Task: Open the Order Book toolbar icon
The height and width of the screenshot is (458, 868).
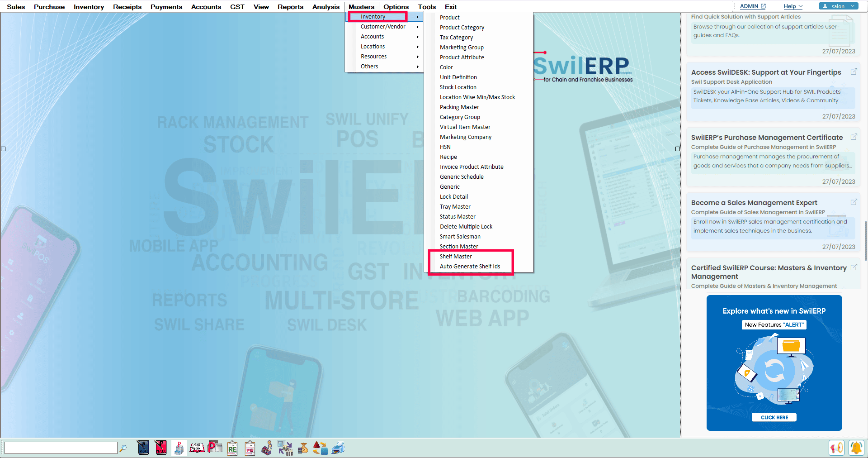Action: (197, 448)
